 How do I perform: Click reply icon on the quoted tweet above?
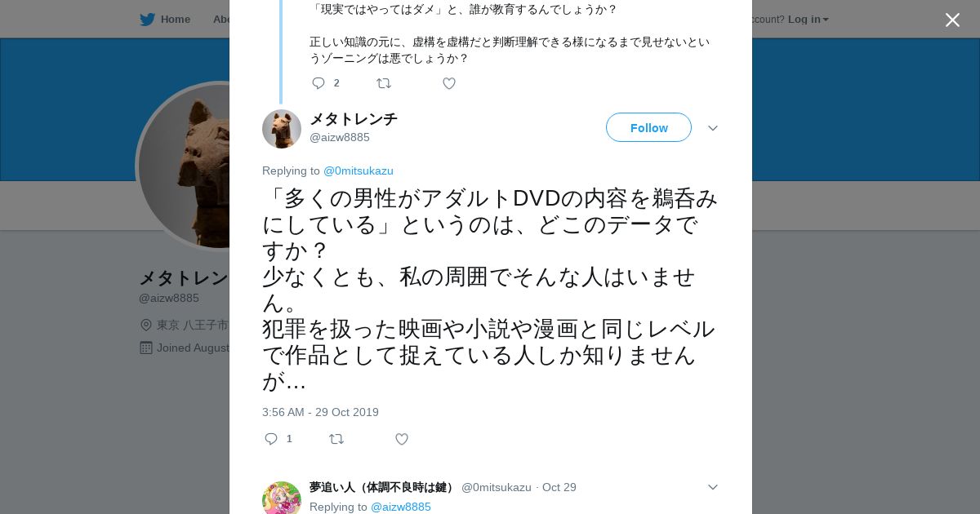[x=318, y=83]
